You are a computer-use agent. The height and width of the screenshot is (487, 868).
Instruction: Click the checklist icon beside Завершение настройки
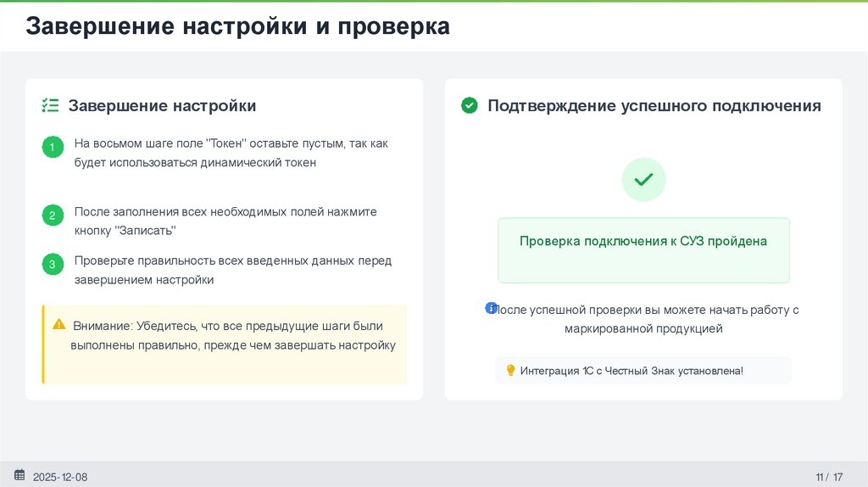(50, 106)
